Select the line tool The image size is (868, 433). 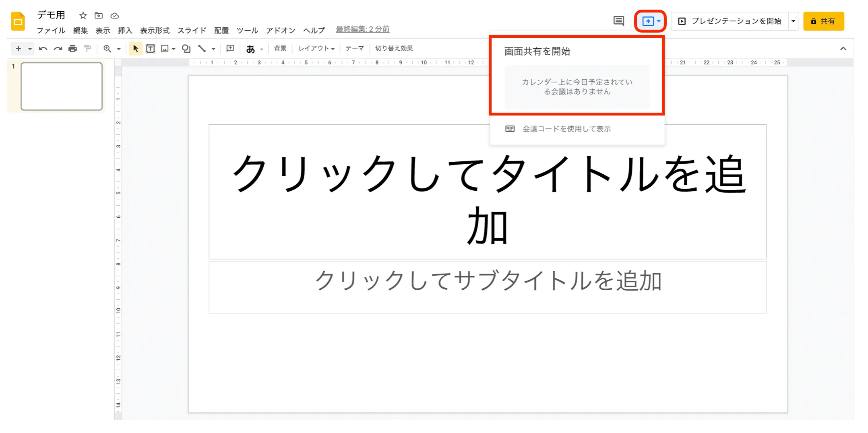(202, 49)
